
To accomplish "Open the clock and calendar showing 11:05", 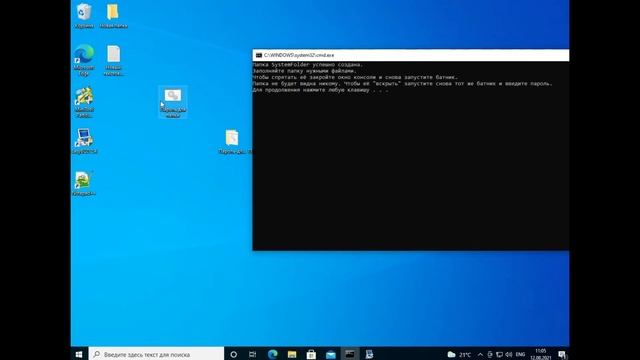I will click(x=540, y=354).
